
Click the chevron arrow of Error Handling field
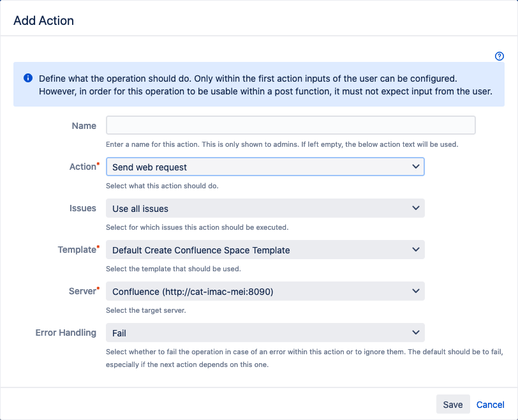pos(416,333)
